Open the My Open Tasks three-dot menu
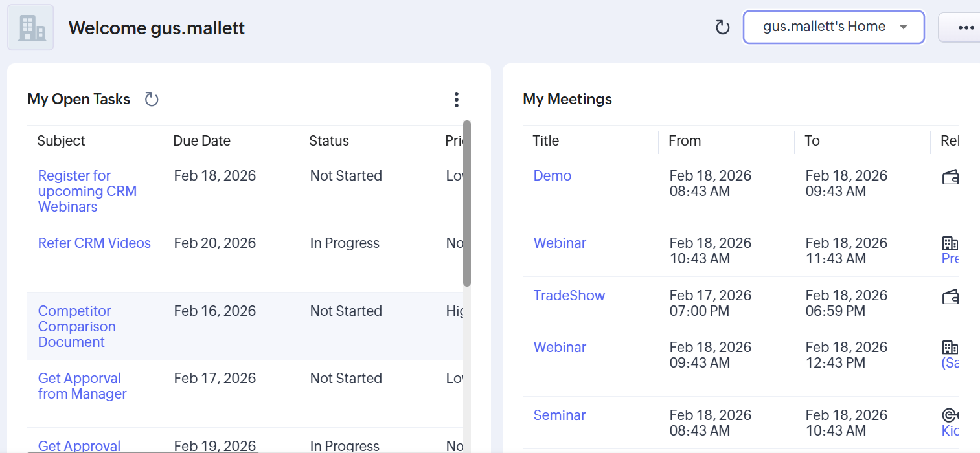This screenshot has width=980, height=453. tap(457, 99)
